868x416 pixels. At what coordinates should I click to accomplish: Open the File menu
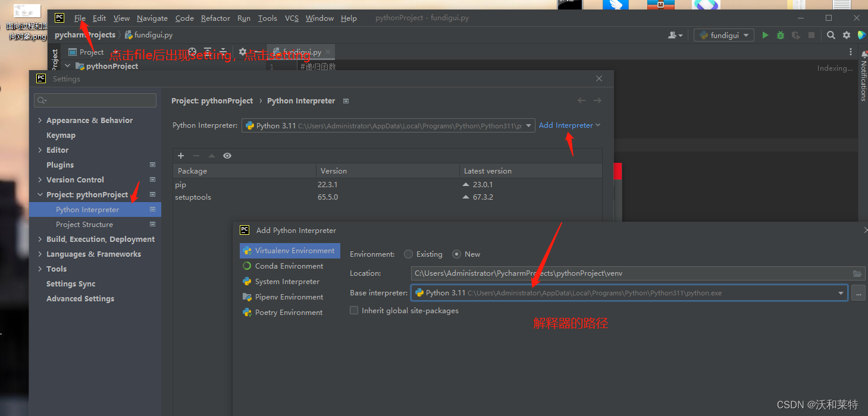(80, 18)
